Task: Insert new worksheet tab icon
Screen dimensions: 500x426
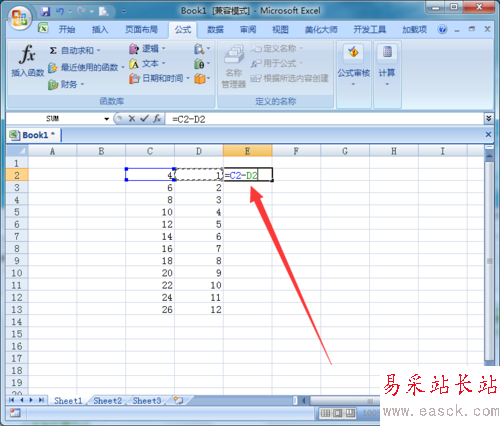Action: [x=179, y=400]
